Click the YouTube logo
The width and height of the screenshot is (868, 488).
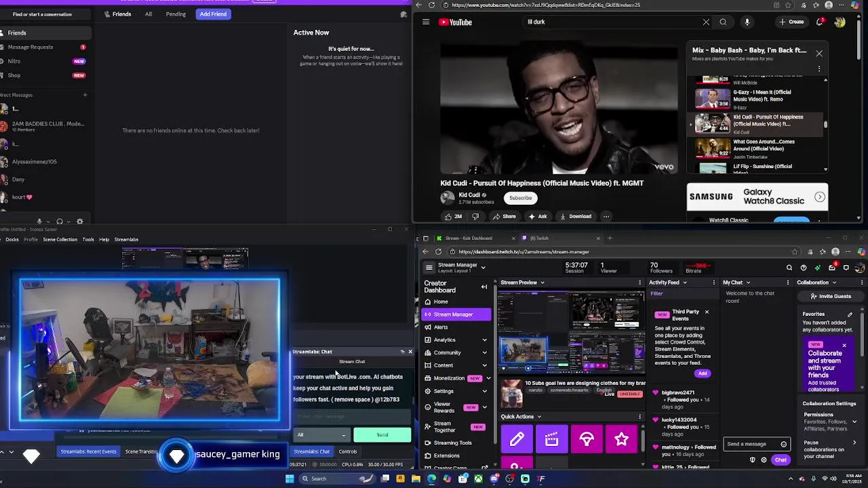point(455,22)
